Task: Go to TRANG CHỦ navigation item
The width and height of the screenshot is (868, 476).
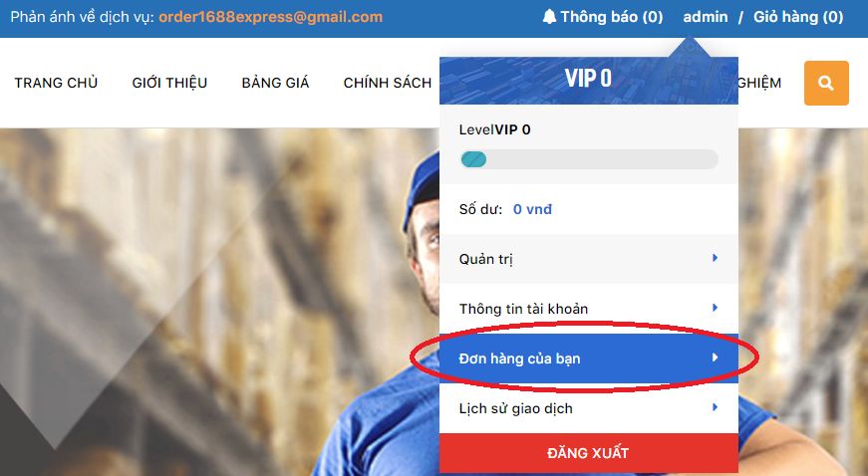Action: (x=56, y=83)
